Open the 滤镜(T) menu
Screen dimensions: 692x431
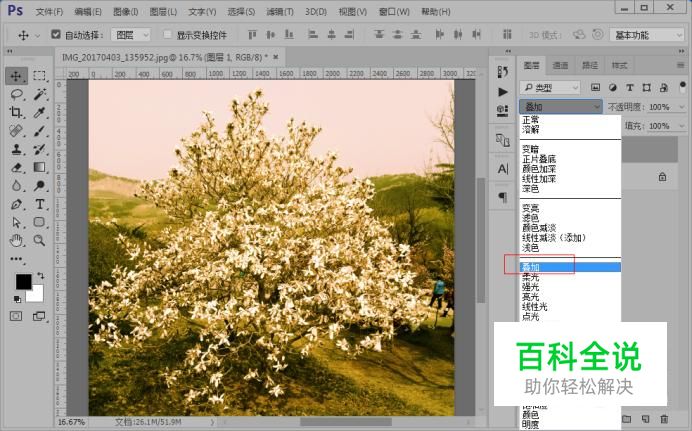tap(280, 11)
